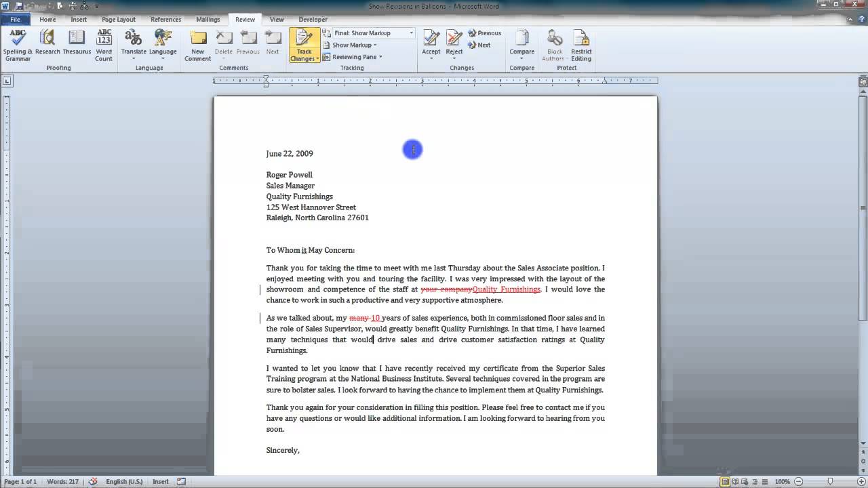Go to Next comment
The height and width of the screenshot is (488, 868).
tap(273, 42)
